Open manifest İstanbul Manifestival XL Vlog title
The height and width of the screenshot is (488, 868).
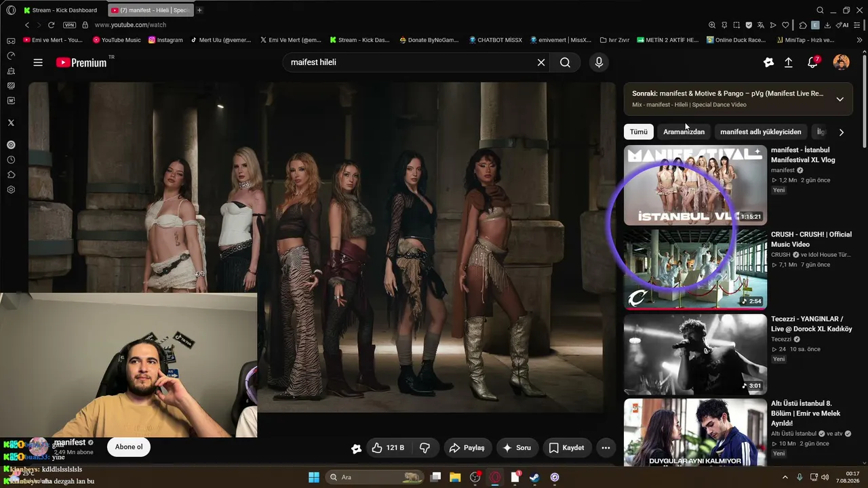[803, 155]
